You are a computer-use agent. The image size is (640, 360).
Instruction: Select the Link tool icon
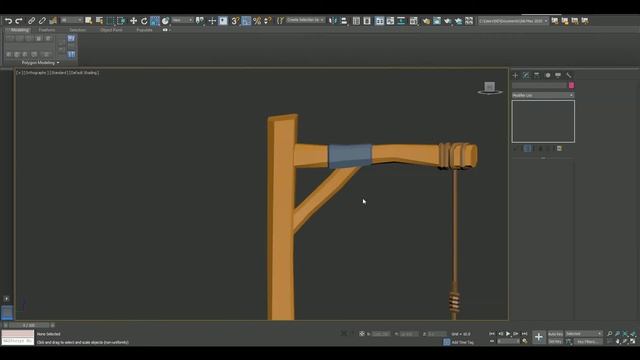point(31,20)
